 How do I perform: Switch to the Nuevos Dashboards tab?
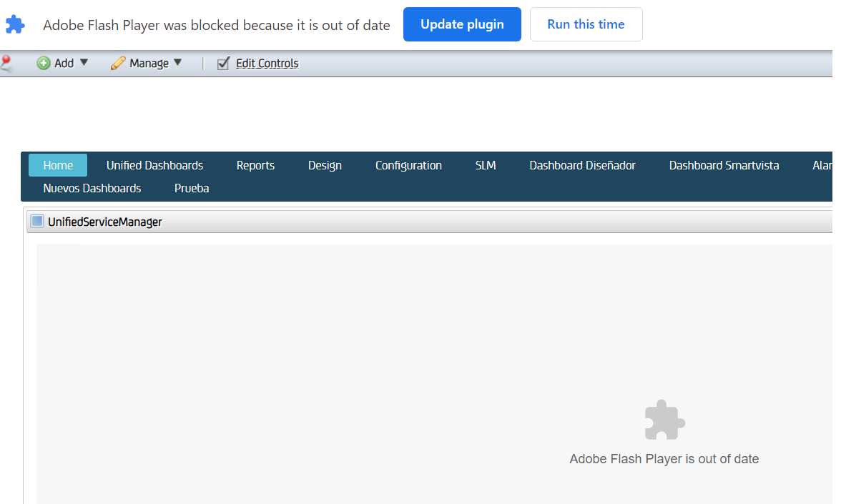[92, 188]
